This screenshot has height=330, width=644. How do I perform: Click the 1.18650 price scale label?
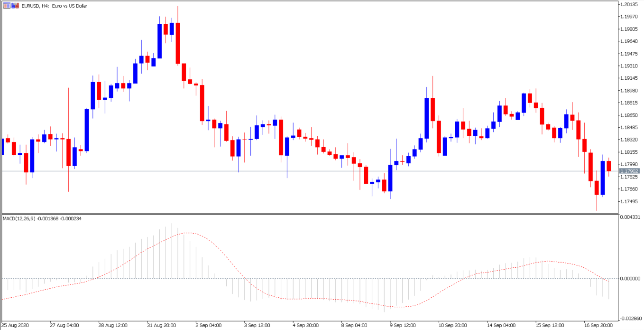(x=630, y=115)
